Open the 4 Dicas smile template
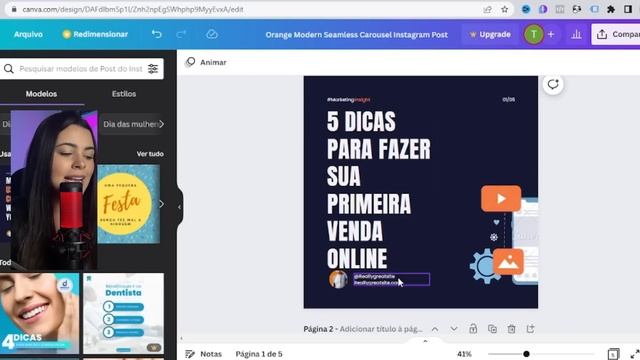Screen dimensions: 640x360 coord(39,313)
